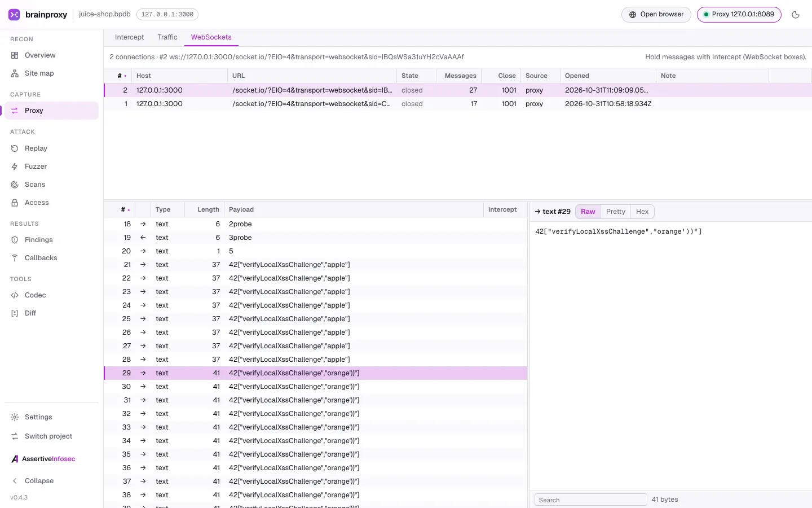
Task: Select connection row 1 opened at 10:58:18
Action: click(x=457, y=104)
